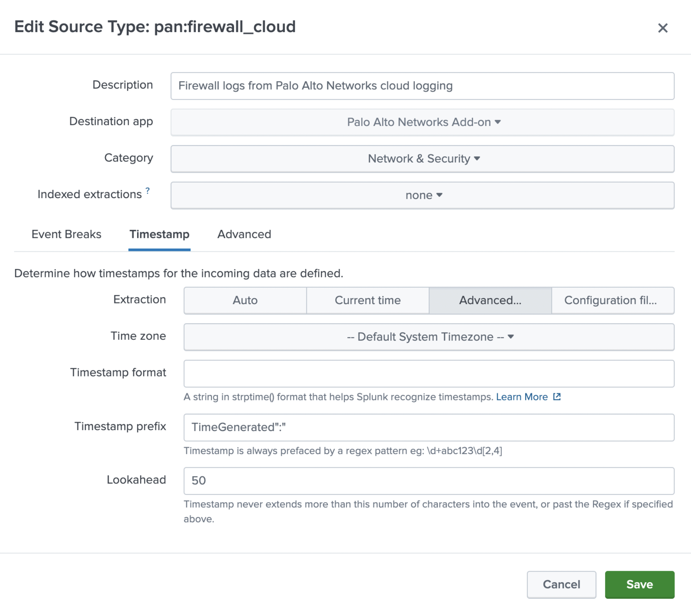
Task: Switch to the Event Breaks tab
Action: click(66, 234)
